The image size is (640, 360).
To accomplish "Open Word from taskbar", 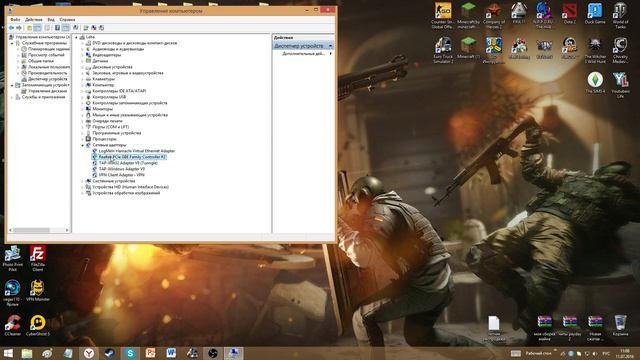I will click(171, 353).
